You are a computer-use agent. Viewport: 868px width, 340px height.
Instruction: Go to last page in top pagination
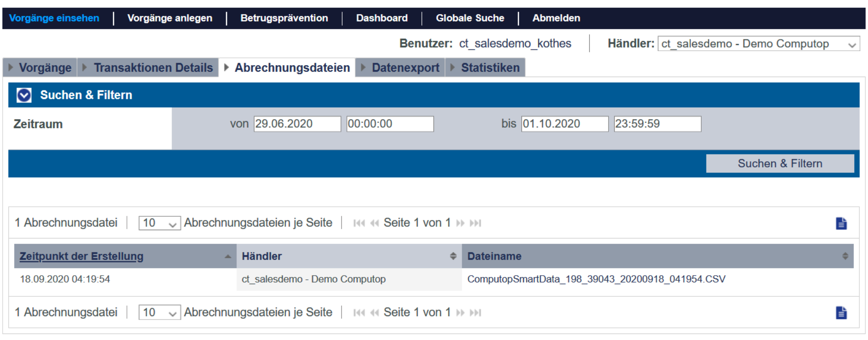point(476,223)
